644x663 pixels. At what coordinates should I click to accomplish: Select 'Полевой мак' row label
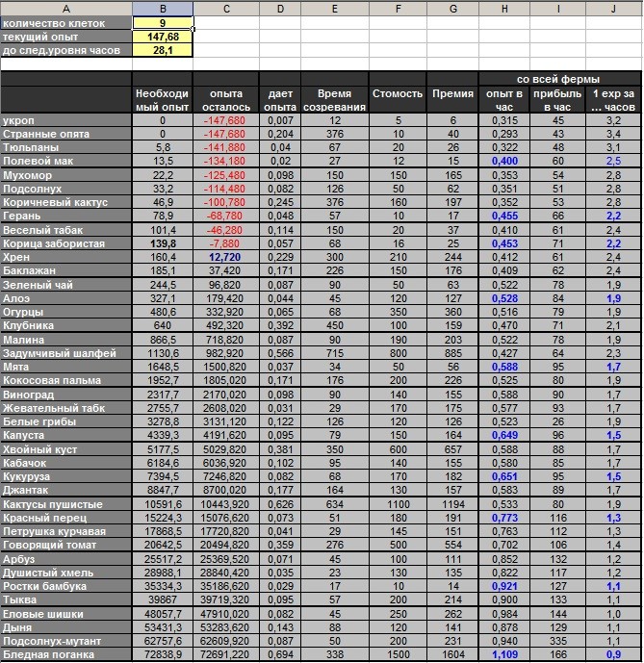tap(66, 161)
